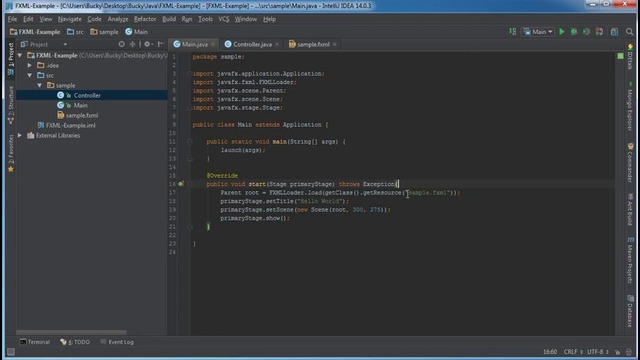Screen dimensions: 640x360
Task: Open the 6: TODO tool window
Action: click(75, 342)
